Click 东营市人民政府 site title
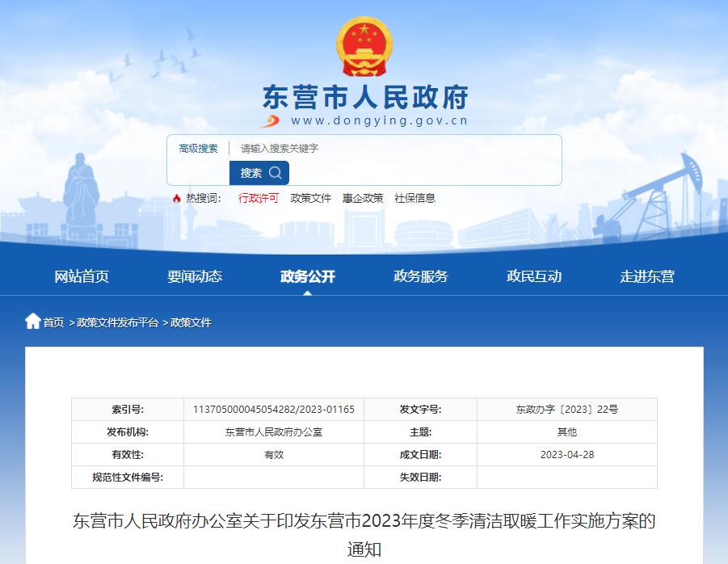 pos(365,98)
